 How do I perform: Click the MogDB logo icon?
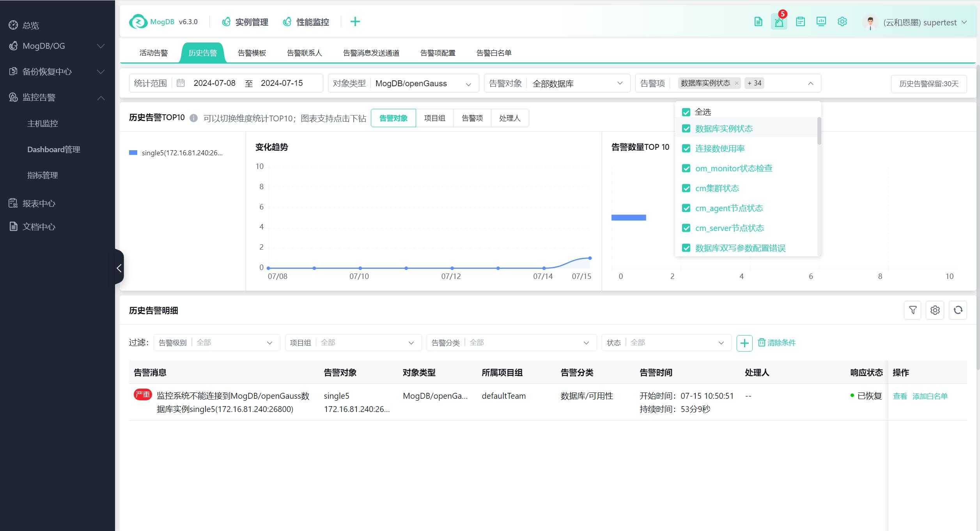coord(138,22)
